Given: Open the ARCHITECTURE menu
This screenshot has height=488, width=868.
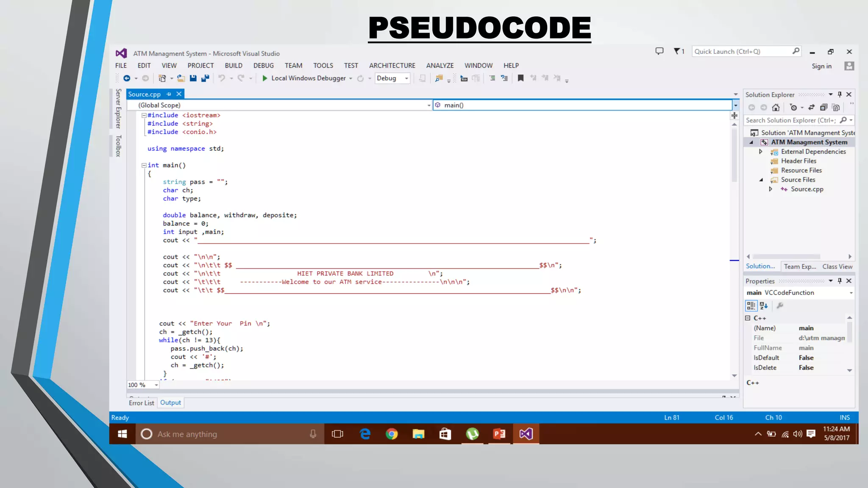Looking at the screenshot, I should click(x=392, y=66).
